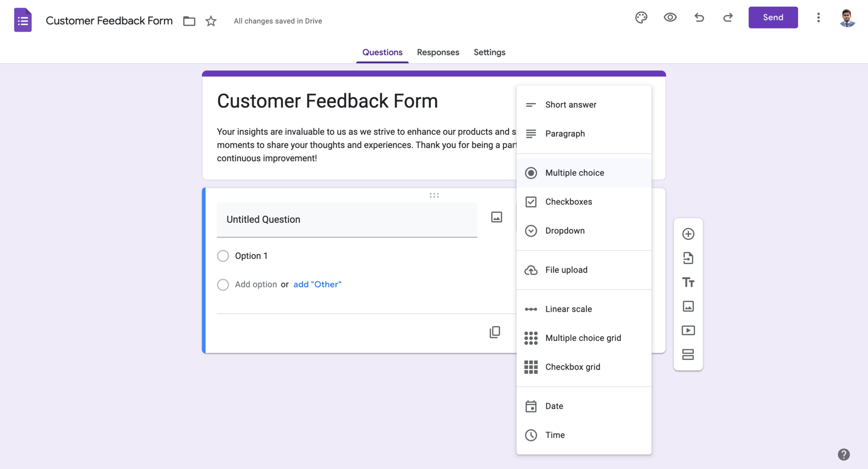Click the Add option radio circle
Image resolution: width=868 pixels, height=469 pixels.
tap(223, 285)
